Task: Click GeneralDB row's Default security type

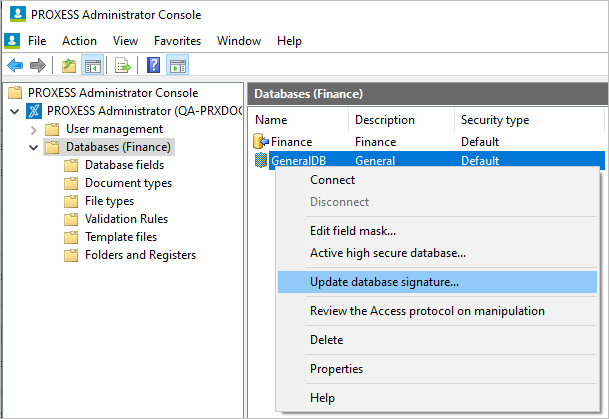Action: (x=480, y=160)
